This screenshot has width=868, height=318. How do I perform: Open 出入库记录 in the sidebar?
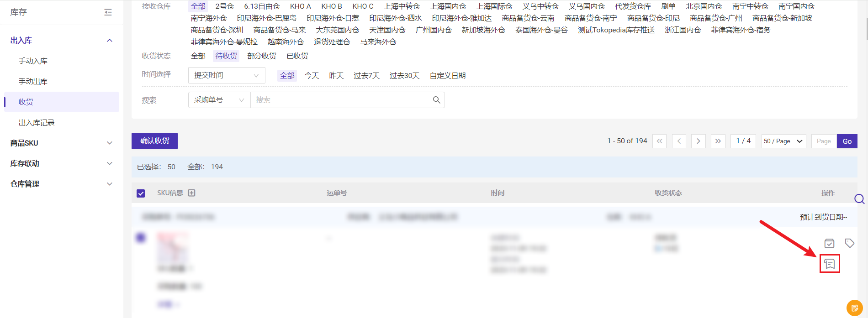coord(37,123)
